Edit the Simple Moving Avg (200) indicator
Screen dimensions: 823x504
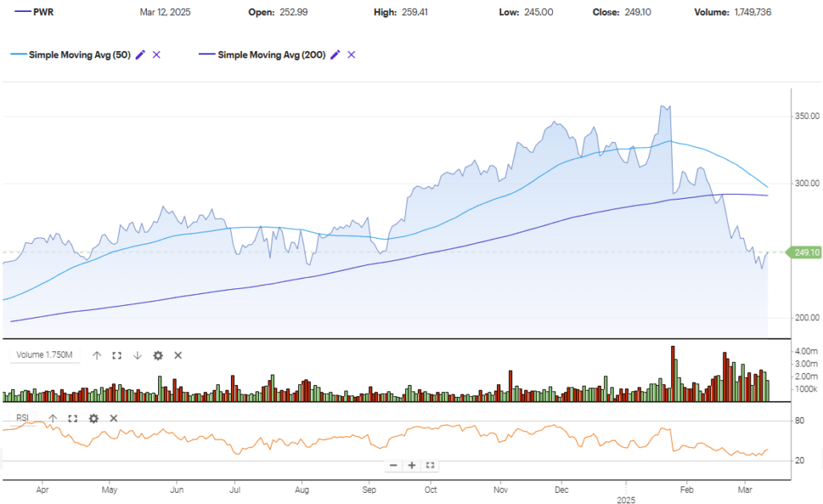click(x=336, y=55)
